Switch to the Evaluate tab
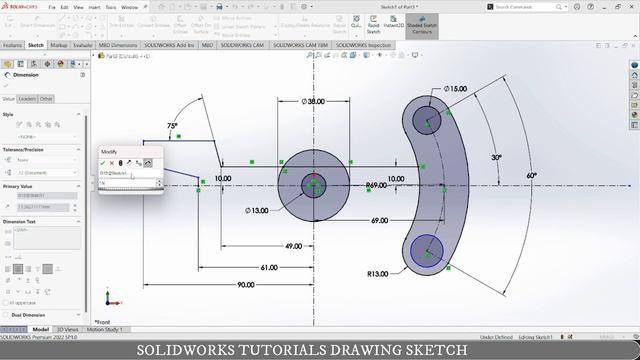 83,45
